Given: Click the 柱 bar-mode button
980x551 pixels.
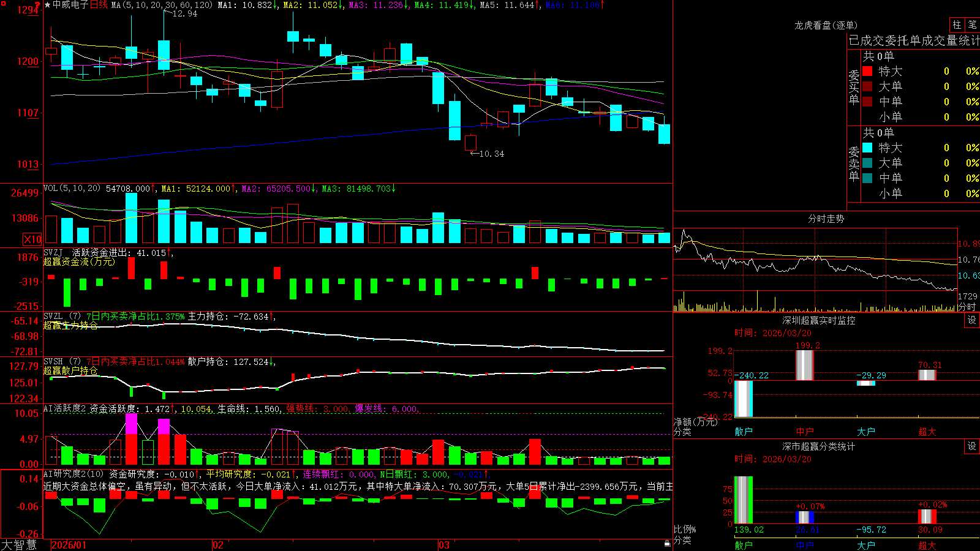Looking at the screenshot, I should coord(957,24).
